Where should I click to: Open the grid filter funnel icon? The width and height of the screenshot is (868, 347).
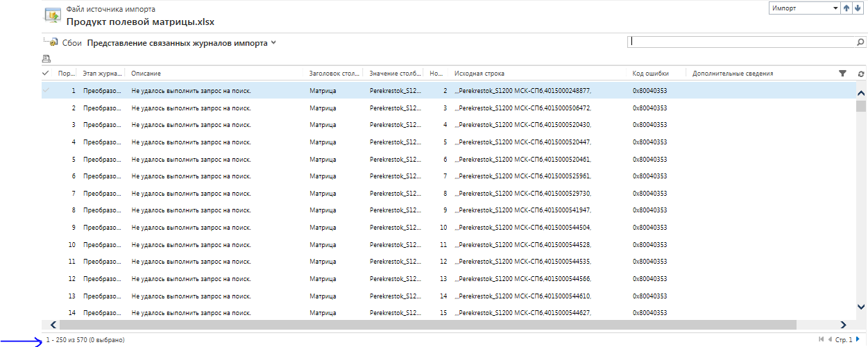pyautogui.click(x=842, y=73)
